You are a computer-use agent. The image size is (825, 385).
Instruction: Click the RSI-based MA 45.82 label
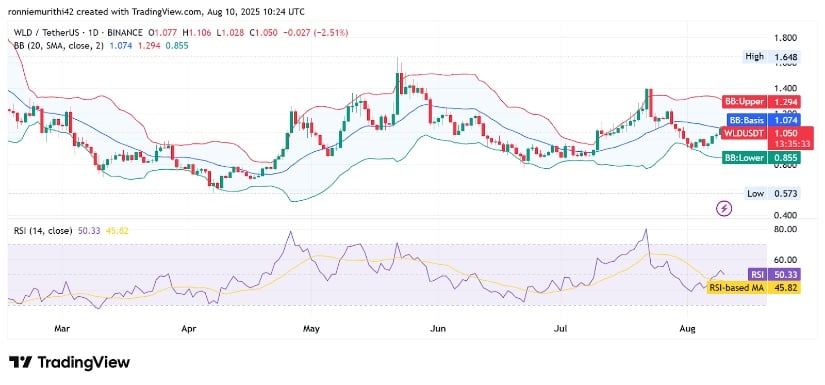753,287
